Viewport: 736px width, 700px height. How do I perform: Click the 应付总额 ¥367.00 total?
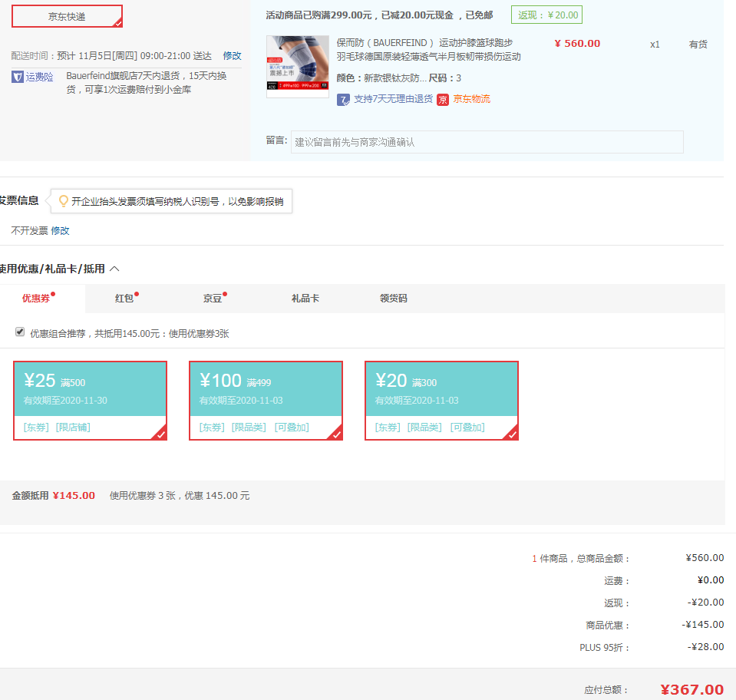(x=692, y=690)
